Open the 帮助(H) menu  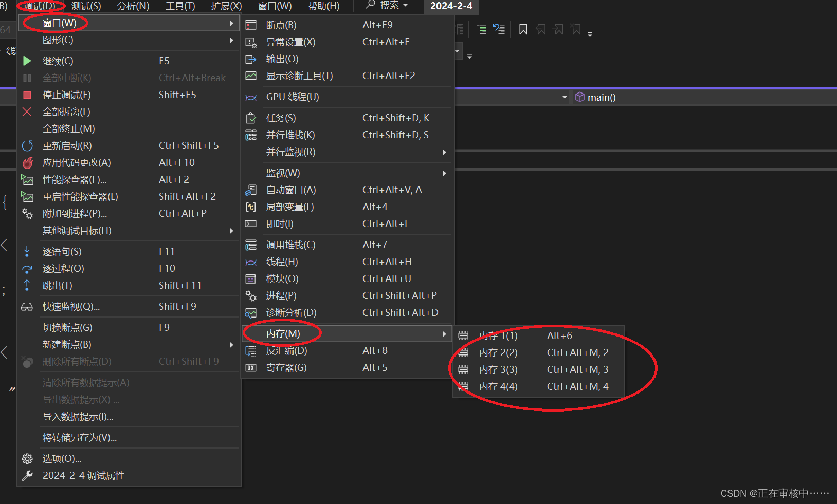coord(323,6)
